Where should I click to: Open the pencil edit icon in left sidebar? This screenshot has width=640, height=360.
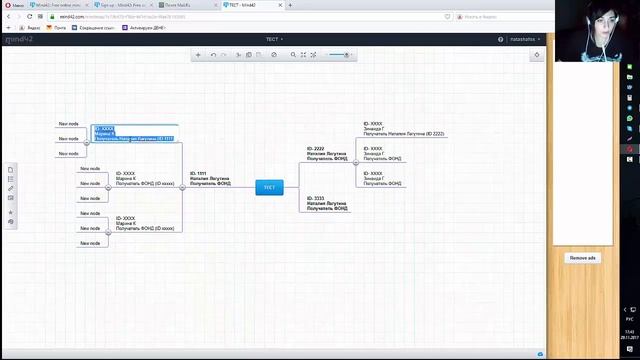coord(11,189)
